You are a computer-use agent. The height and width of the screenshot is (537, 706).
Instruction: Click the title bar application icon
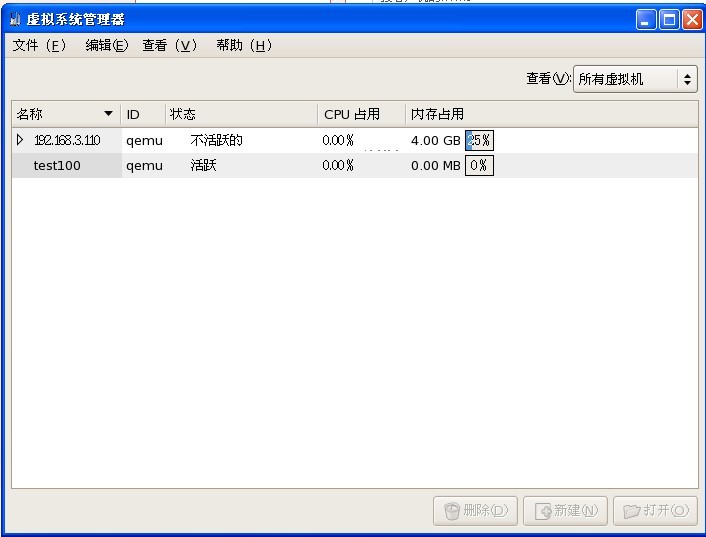15,19
